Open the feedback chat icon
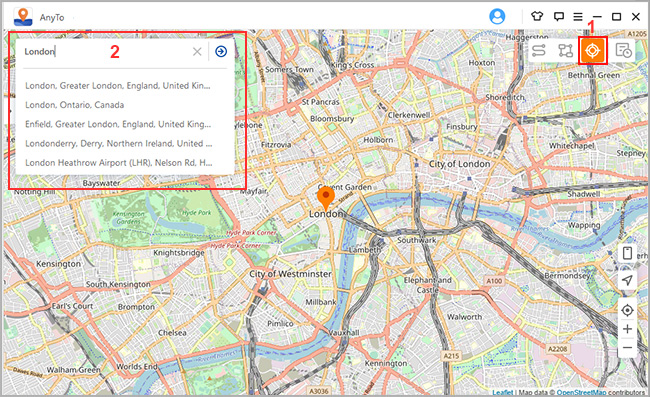 pos(558,17)
